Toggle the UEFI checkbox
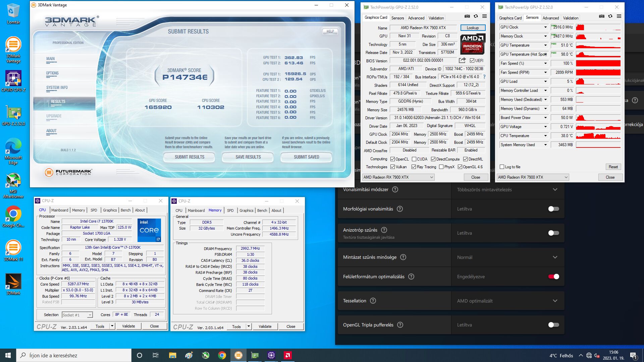This screenshot has width=644, height=362. pos(472,61)
